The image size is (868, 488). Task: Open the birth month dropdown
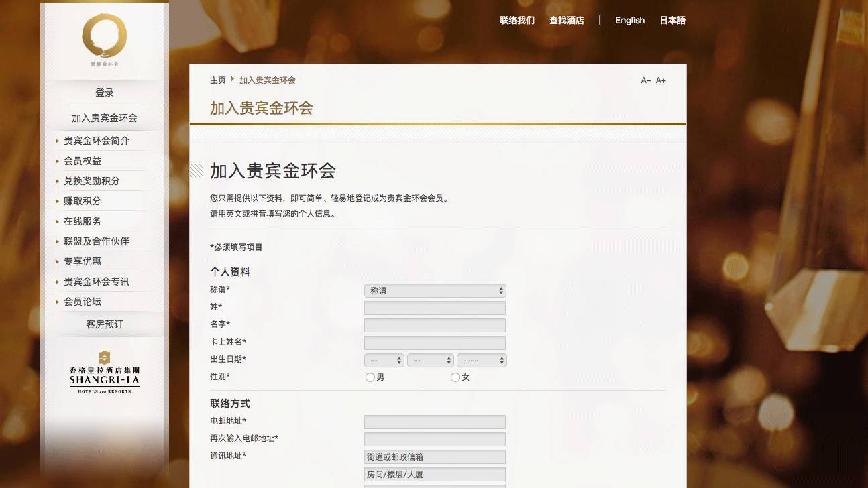[x=431, y=360]
